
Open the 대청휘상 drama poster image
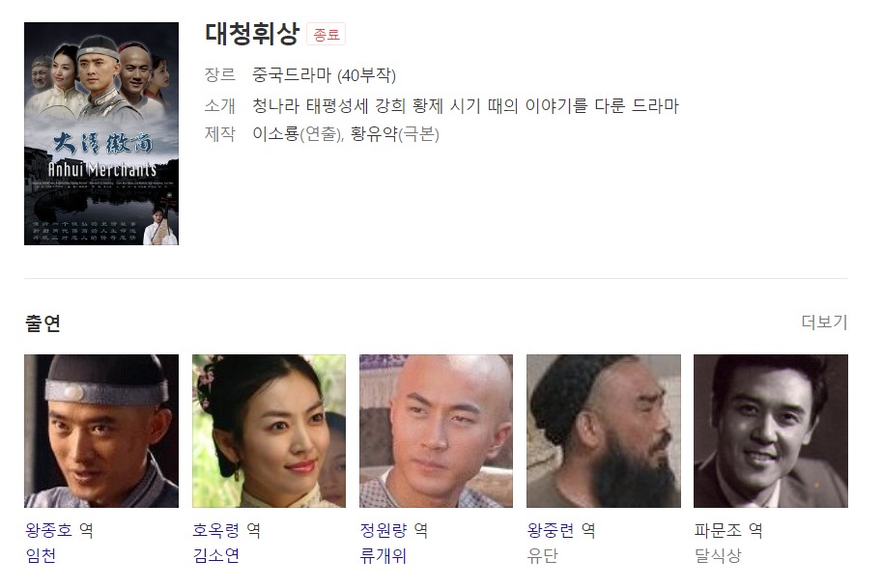coord(101,134)
